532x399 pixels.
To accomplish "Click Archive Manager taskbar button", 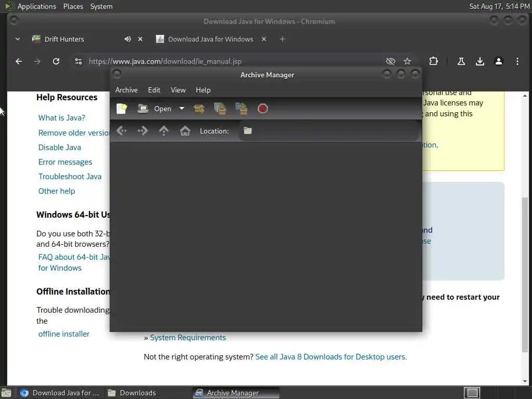I will click(x=236, y=393).
